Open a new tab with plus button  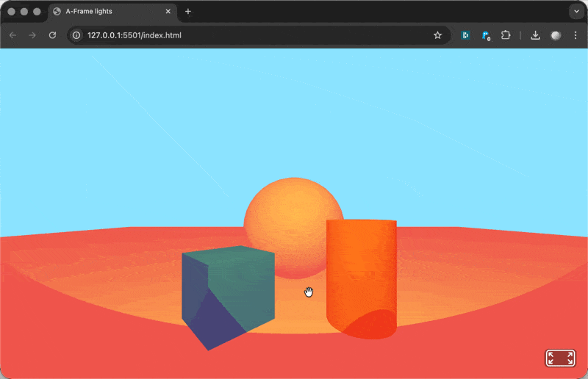[188, 12]
